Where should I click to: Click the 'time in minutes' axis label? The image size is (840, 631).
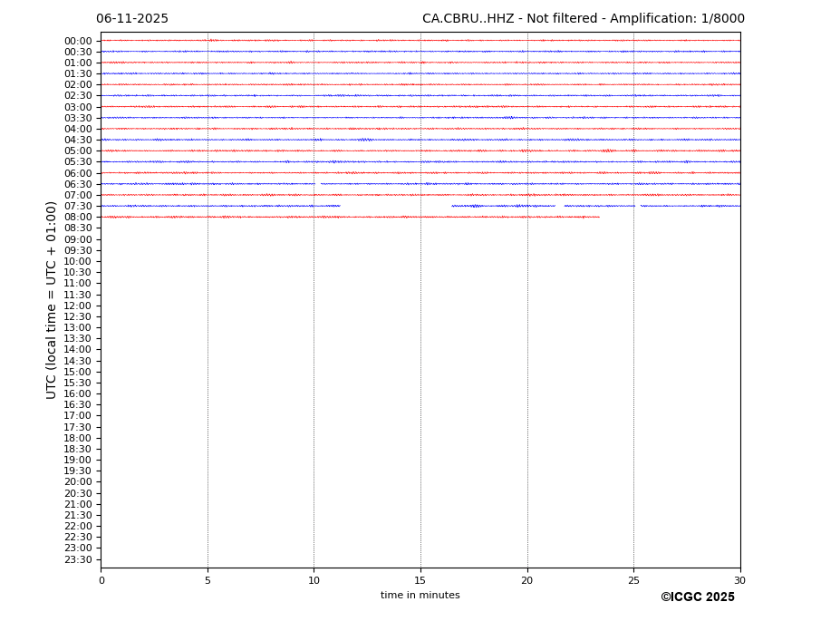pyautogui.click(x=420, y=596)
